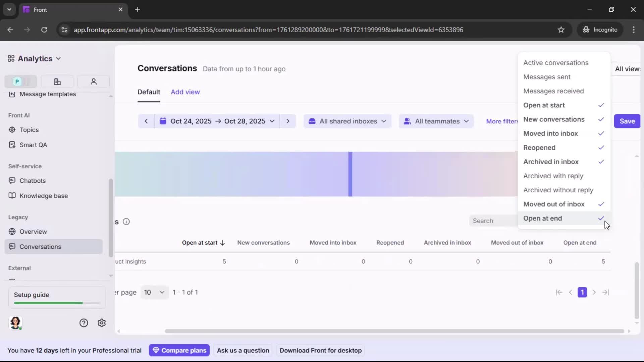Expand the rows per page selector

tap(154, 292)
